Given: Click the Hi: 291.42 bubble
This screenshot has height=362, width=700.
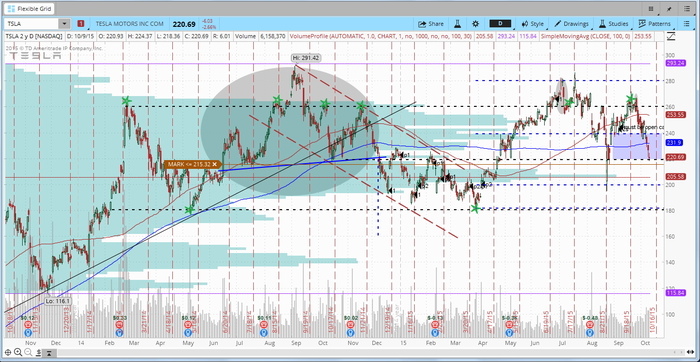Looking at the screenshot, I should [x=306, y=58].
